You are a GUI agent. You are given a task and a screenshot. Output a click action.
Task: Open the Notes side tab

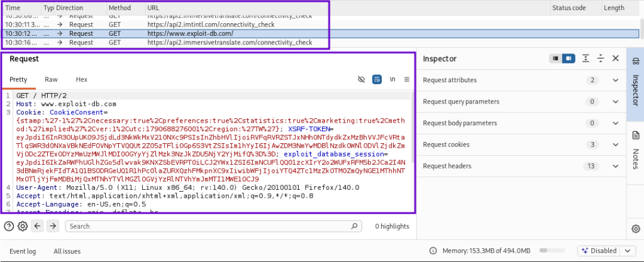pos(635,151)
